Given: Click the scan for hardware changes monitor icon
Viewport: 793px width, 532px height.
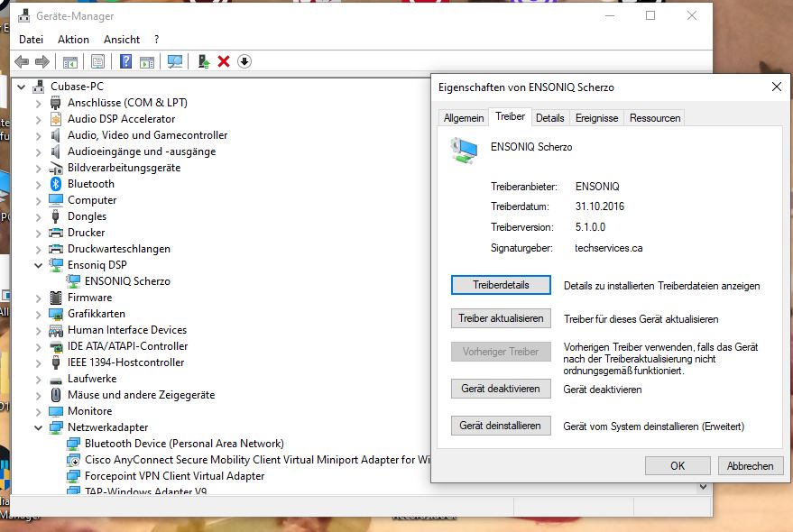Looking at the screenshot, I should tap(174, 61).
